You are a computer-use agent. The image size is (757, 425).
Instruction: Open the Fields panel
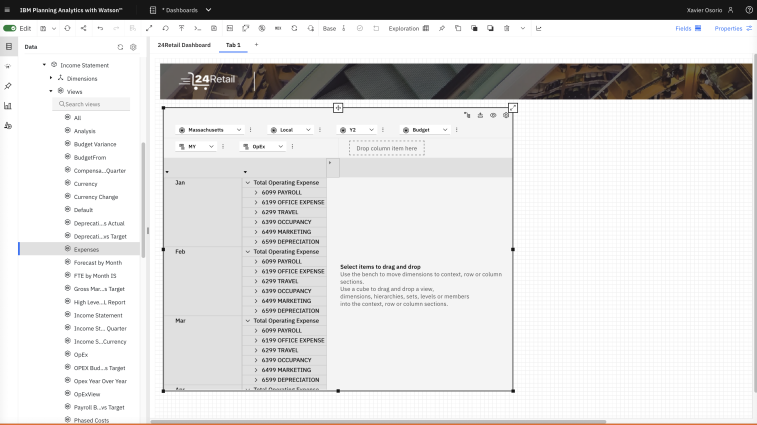[688, 28]
